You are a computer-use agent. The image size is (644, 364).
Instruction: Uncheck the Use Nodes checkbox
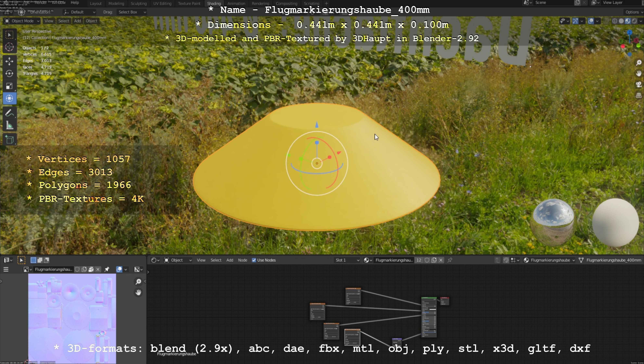pos(254,260)
